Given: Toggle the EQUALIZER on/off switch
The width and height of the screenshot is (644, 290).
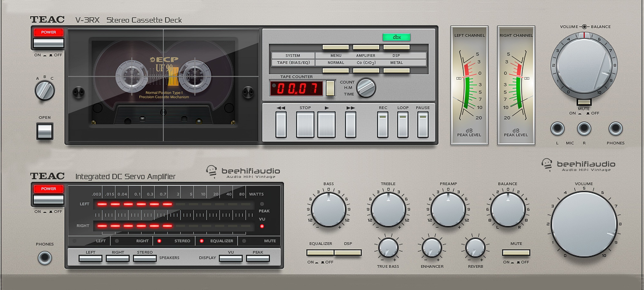Looking at the screenshot, I should coord(320,253).
